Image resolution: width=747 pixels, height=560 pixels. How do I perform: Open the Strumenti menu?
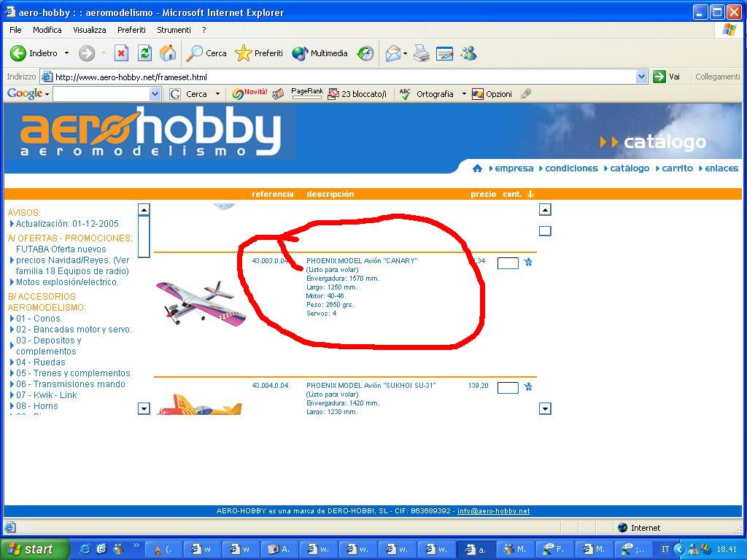(174, 29)
